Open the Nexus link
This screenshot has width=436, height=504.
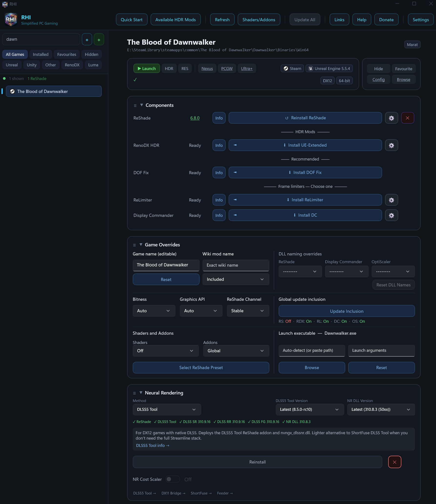207,69
